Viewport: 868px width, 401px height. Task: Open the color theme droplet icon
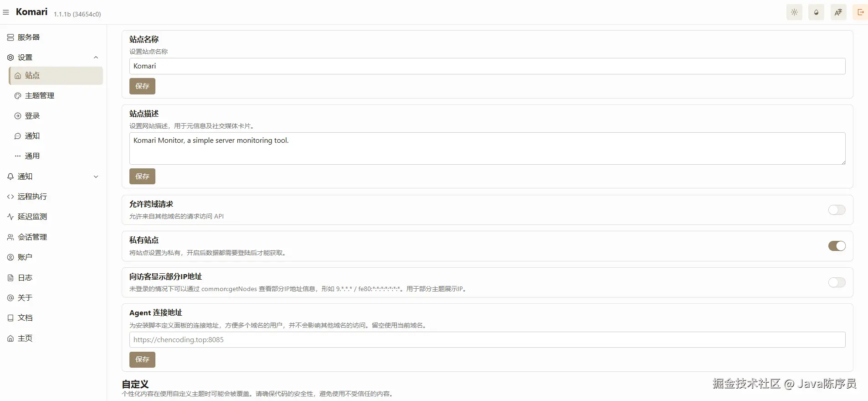tap(816, 12)
